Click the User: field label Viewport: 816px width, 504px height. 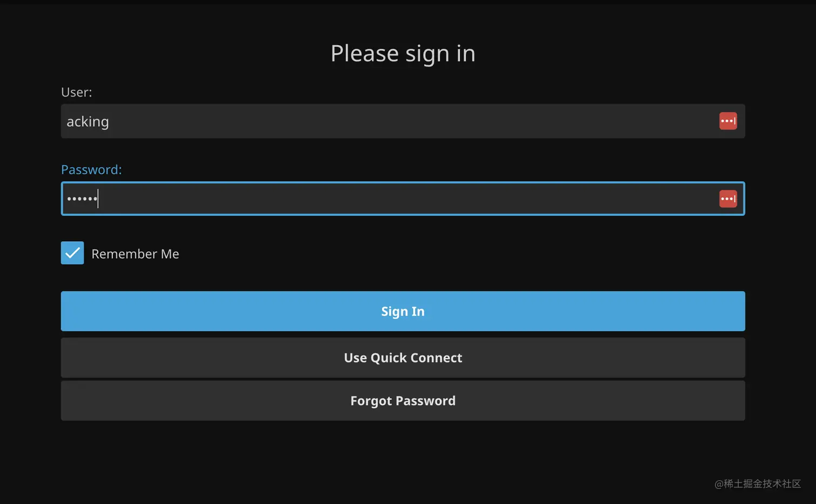click(76, 92)
